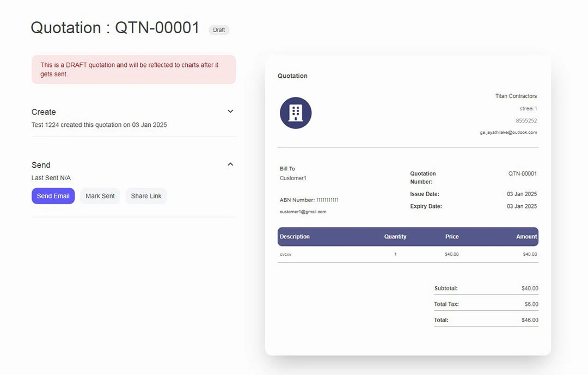
Task: Select the Create section heading
Action: (44, 112)
